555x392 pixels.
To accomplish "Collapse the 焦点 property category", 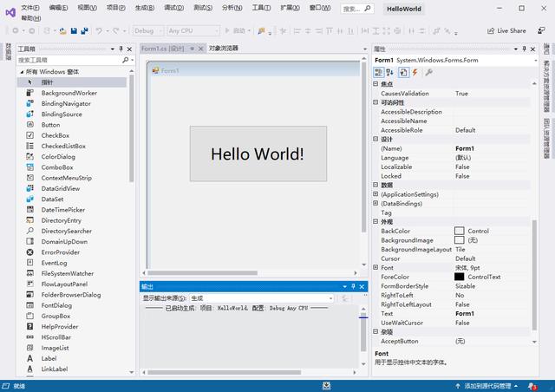I will coord(375,84).
